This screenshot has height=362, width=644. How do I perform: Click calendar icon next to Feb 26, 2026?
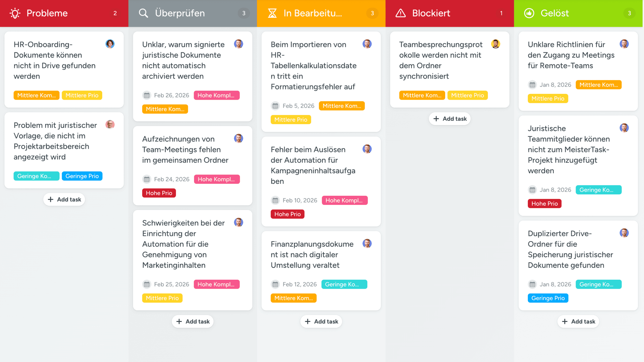[x=147, y=95]
